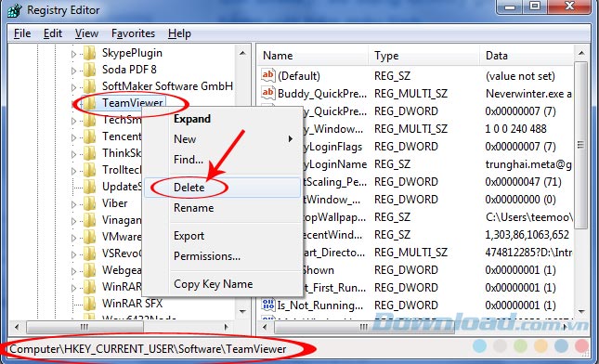Click the ThinkSk folder icon
Image resolution: width=599 pixels, height=364 pixels.
click(x=89, y=153)
